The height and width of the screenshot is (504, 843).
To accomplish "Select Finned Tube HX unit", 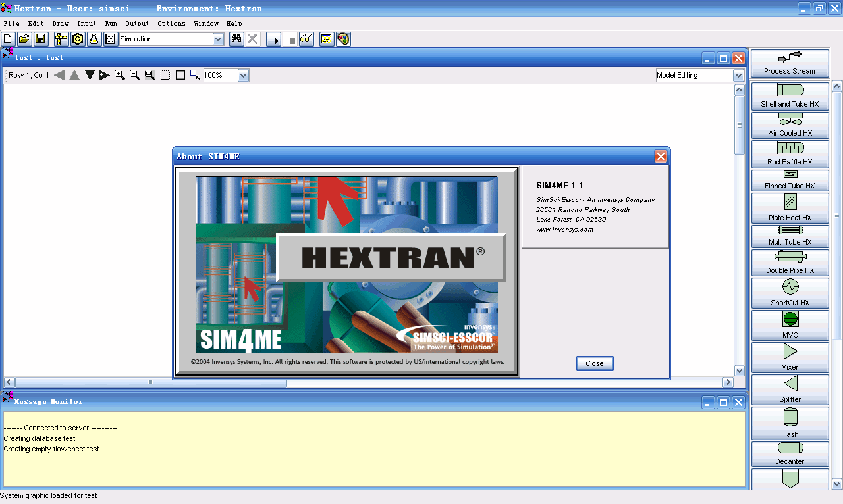I will [x=790, y=180].
